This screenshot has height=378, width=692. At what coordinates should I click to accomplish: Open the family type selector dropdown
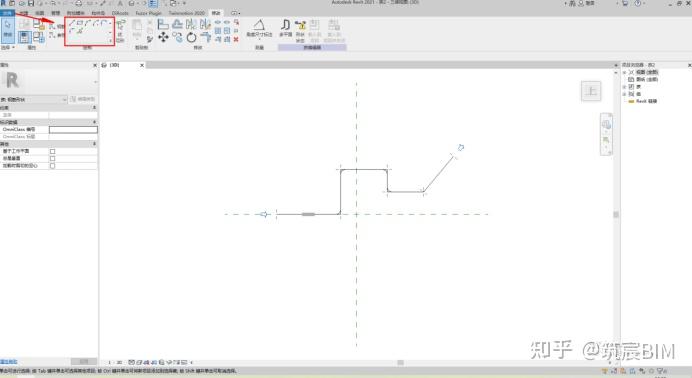(34, 100)
